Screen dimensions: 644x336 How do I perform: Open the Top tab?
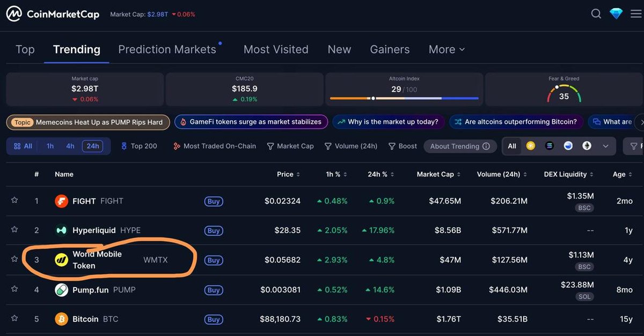[x=25, y=49]
